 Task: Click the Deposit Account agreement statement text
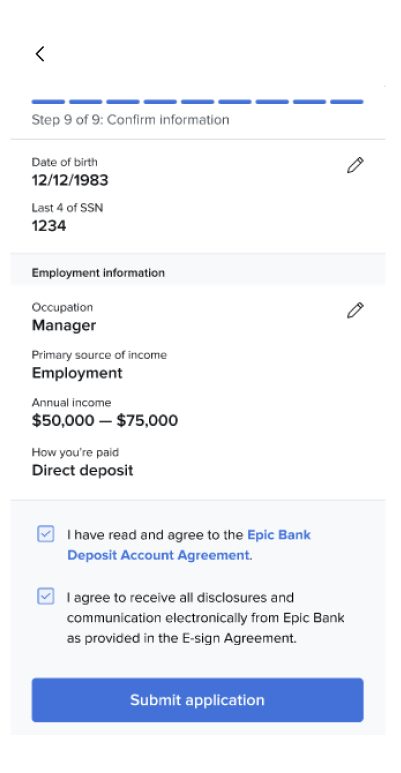(x=189, y=545)
